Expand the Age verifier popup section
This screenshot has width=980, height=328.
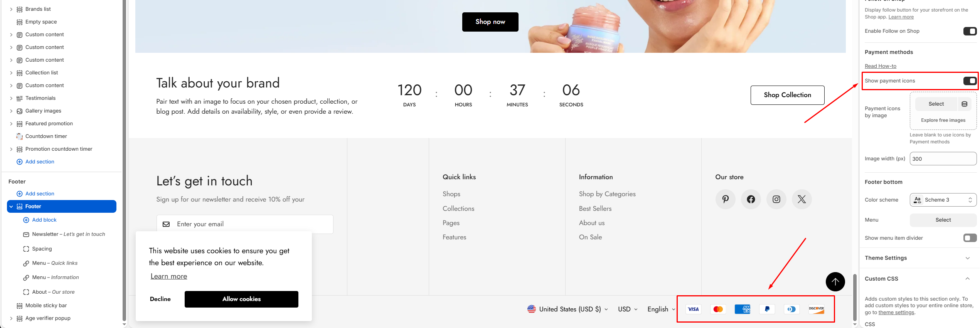(x=11, y=318)
